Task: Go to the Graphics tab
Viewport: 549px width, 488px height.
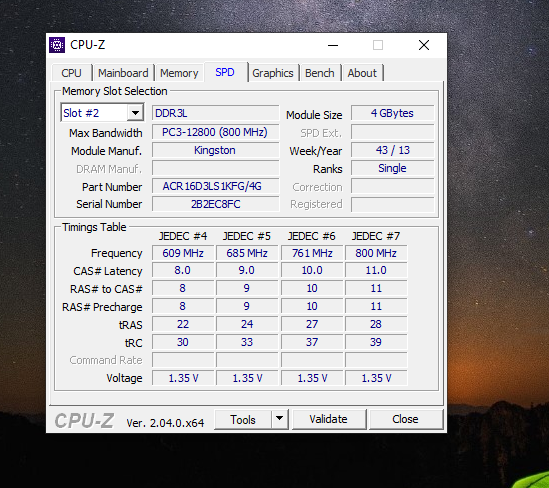Action: [x=273, y=73]
